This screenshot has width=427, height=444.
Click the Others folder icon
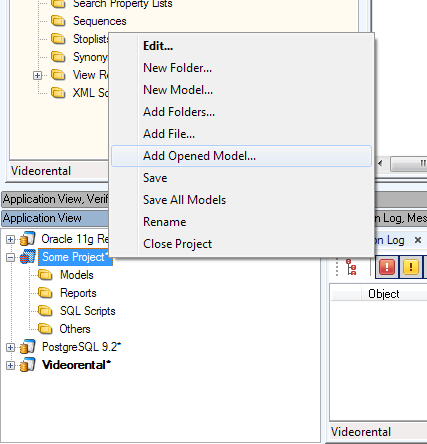pos(45,329)
